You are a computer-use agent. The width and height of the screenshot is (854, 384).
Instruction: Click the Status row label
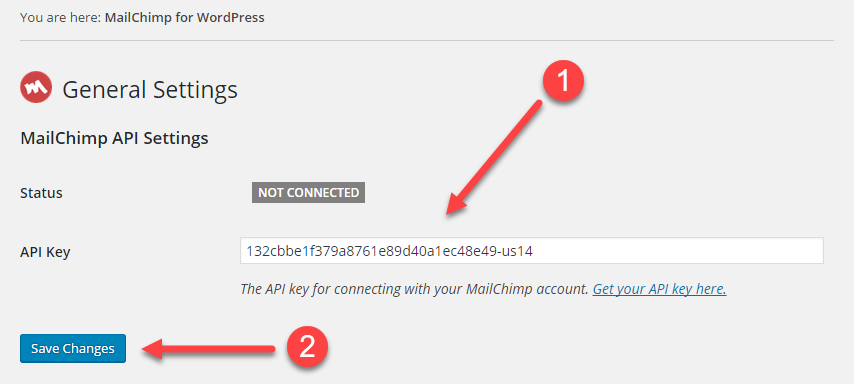[x=41, y=193]
